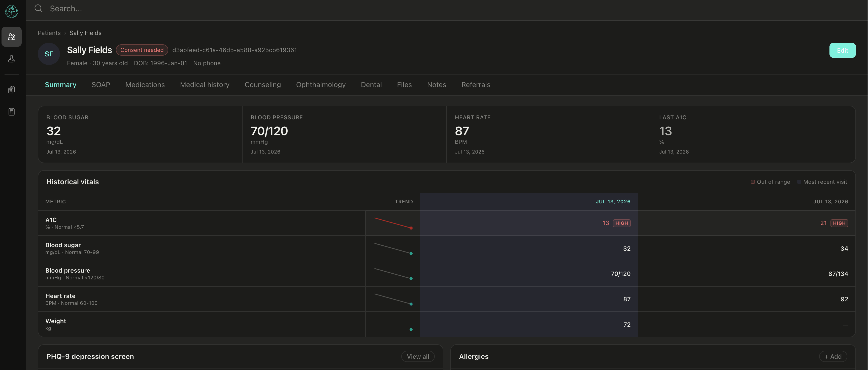The height and width of the screenshot is (370, 868).
Task: Click the A1C metric row label
Action: coord(51,220)
